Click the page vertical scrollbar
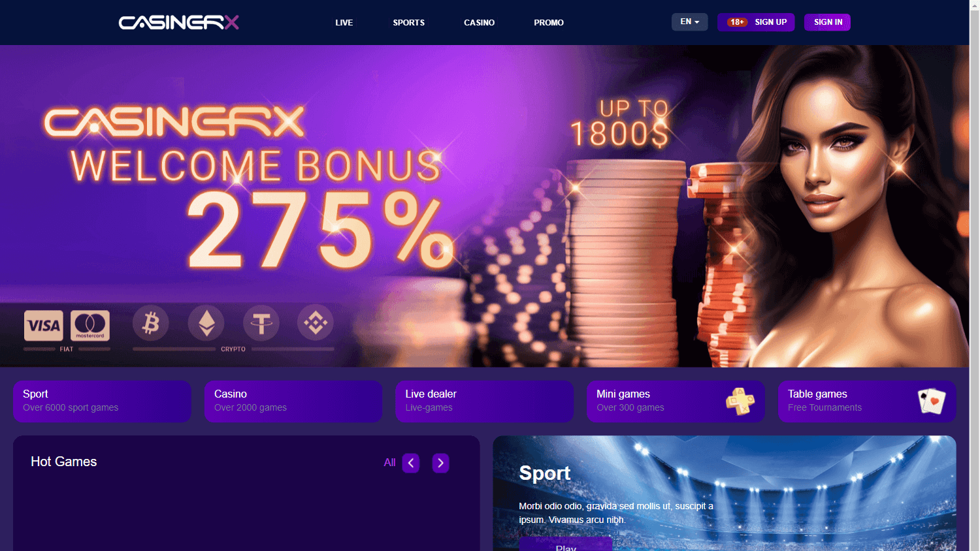 [x=974, y=275]
